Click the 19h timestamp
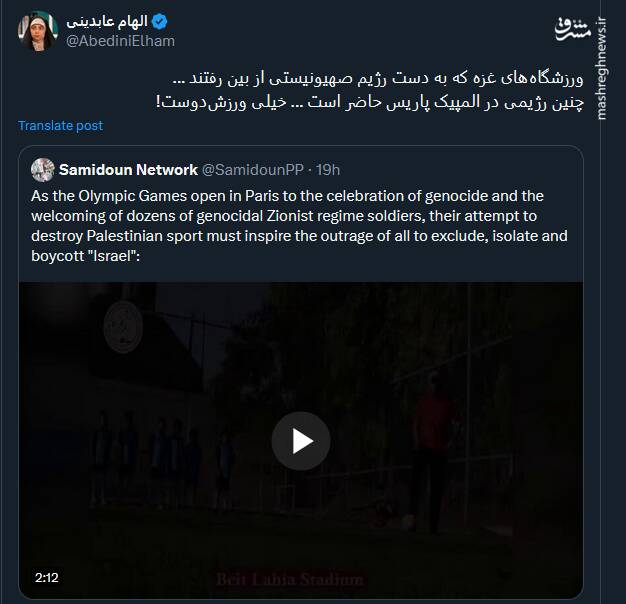Screen dimensions: 626x604 click(x=328, y=170)
